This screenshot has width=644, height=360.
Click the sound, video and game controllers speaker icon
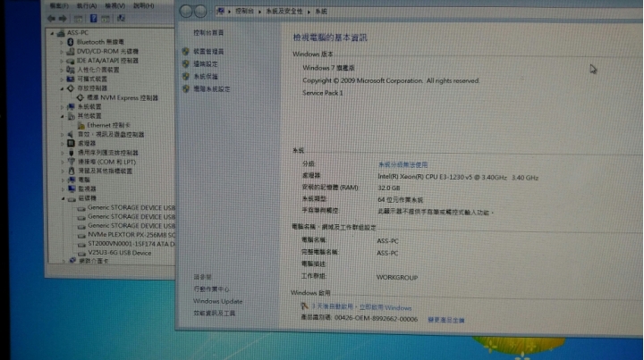71,135
